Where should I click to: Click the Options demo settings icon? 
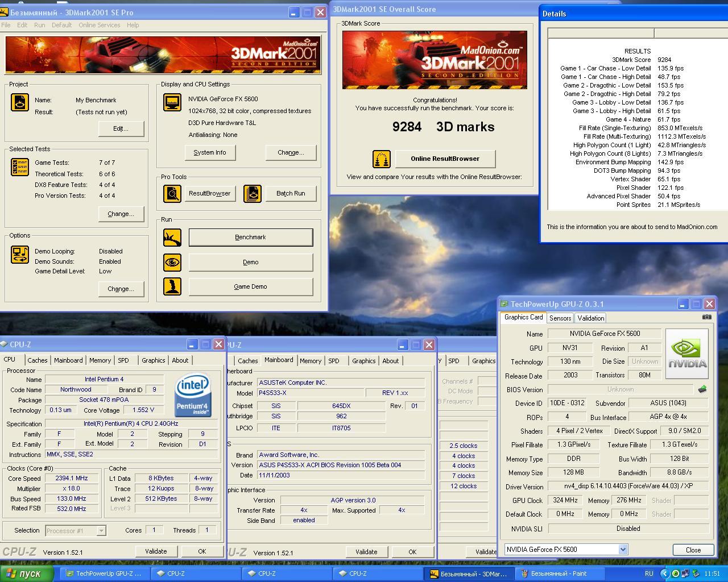20,254
